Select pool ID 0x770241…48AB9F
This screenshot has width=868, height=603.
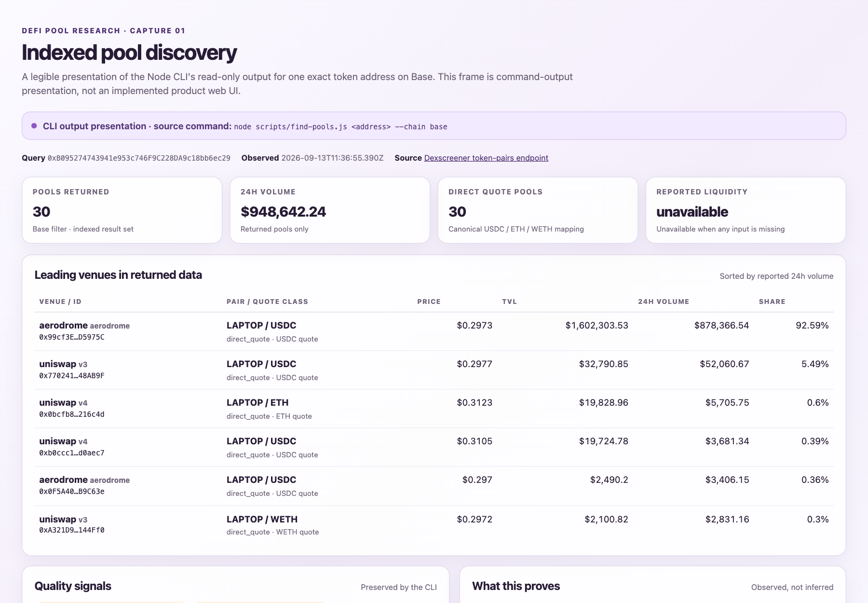tap(72, 376)
